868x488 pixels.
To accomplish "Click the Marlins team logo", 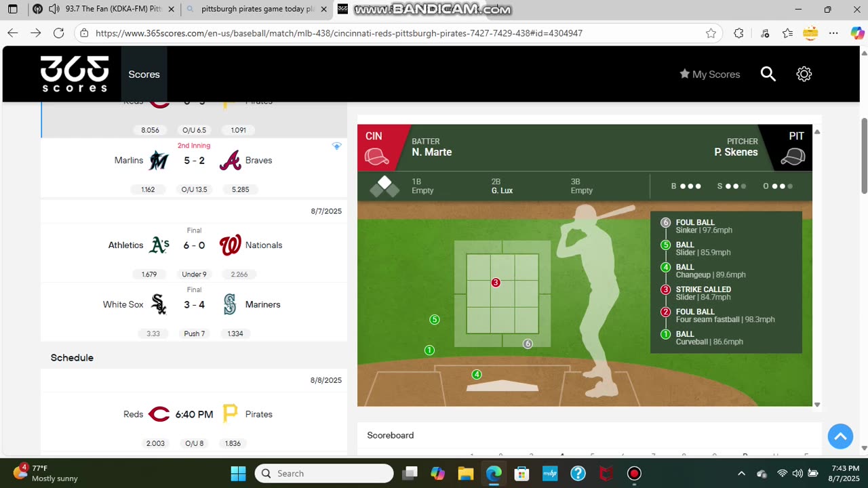I will 159,161.
